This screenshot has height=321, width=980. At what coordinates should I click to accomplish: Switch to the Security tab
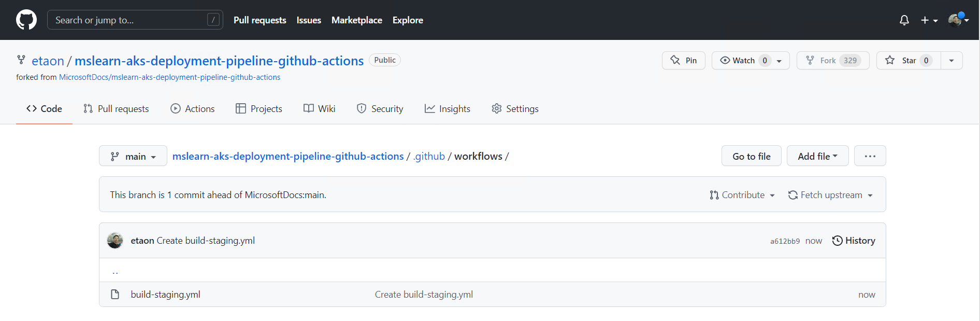[380, 108]
